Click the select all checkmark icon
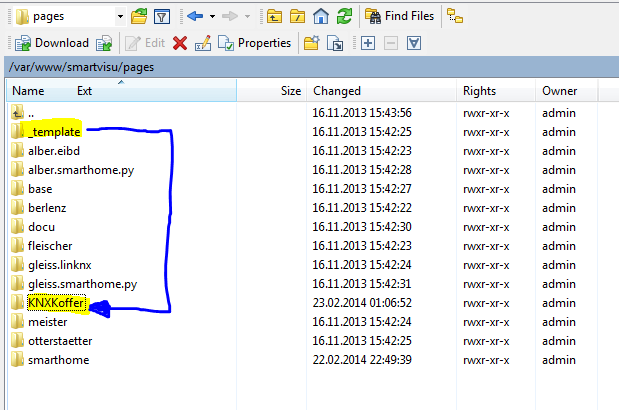This screenshot has width=619, height=410. point(414,43)
